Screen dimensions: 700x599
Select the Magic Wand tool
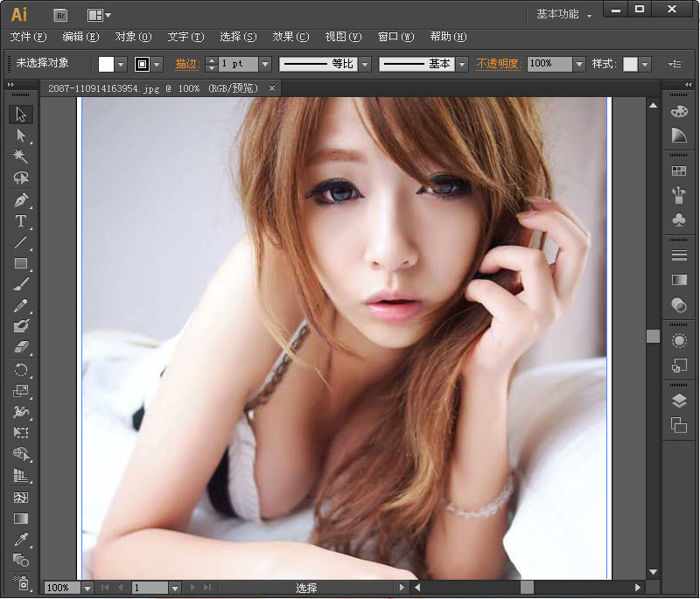(21, 156)
